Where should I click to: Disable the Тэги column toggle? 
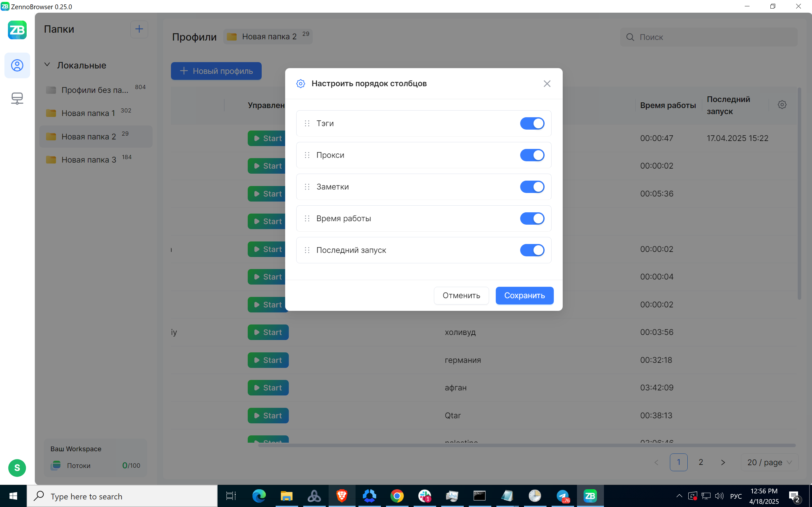pyautogui.click(x=532, y=123)
